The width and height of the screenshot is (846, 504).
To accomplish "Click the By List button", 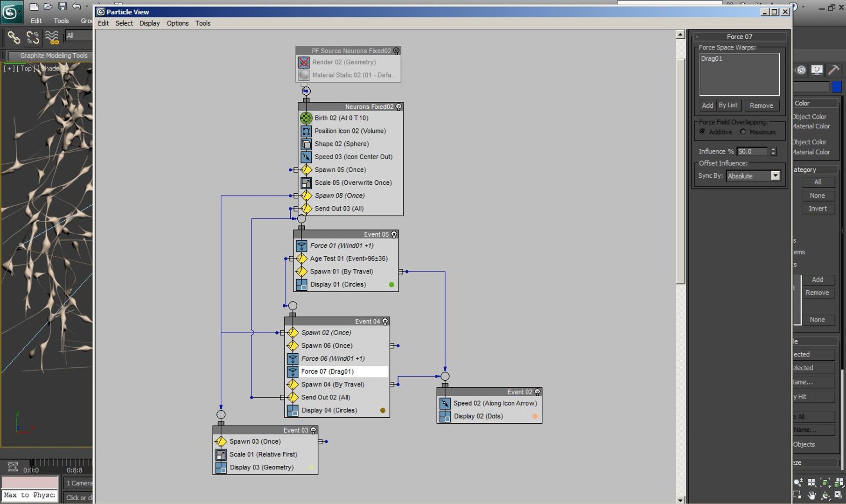I will (728, 105).
